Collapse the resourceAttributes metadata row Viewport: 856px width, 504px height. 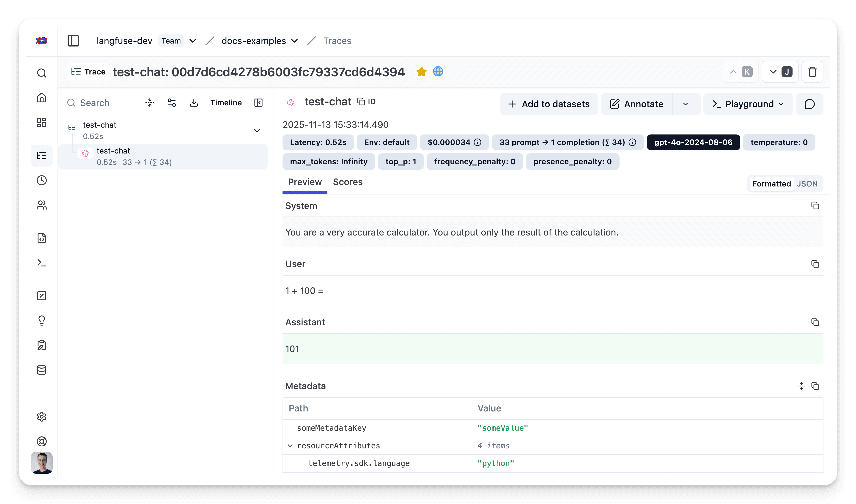pyautogui.click(x=290, y=446)
